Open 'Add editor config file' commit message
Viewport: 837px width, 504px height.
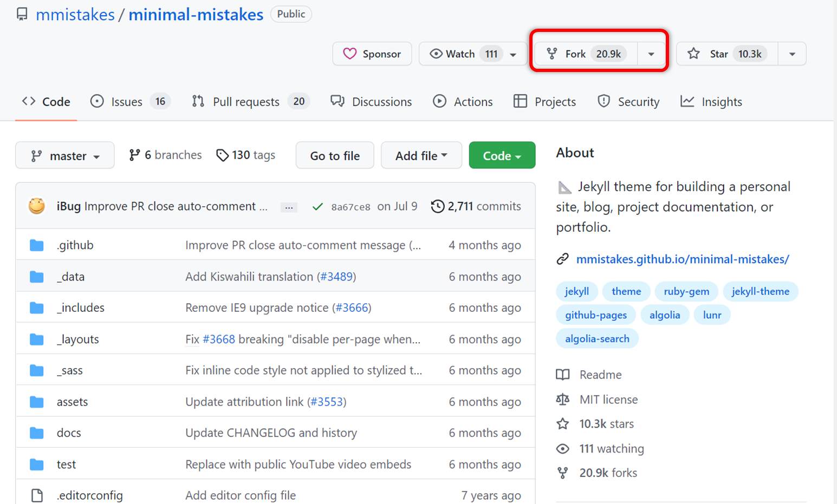click(241, 495)
